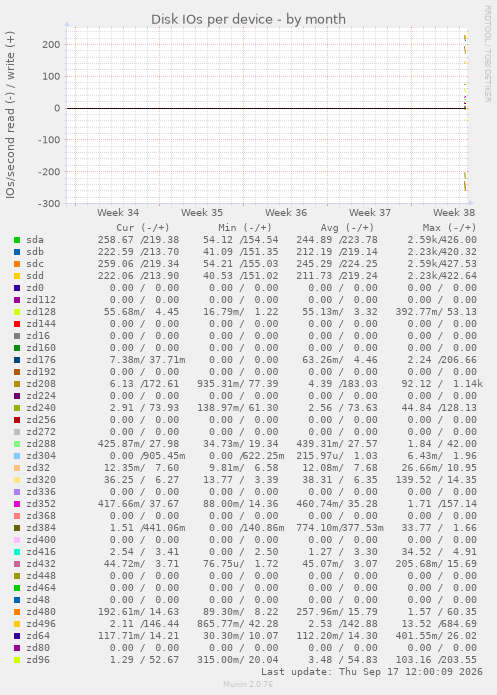The height and width of the screenshot is (695, 497).
Task: Select the zd240 device label
Action: coord(41,407)
